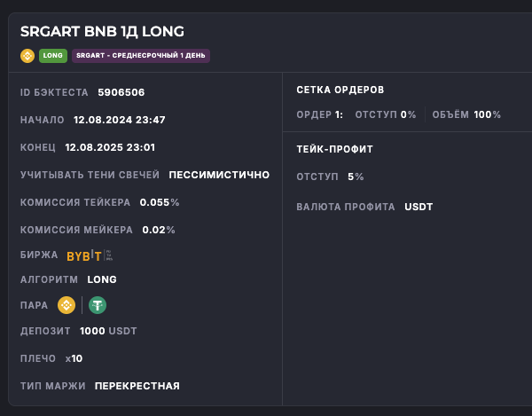Click the leverage value x10

point(74,358)
